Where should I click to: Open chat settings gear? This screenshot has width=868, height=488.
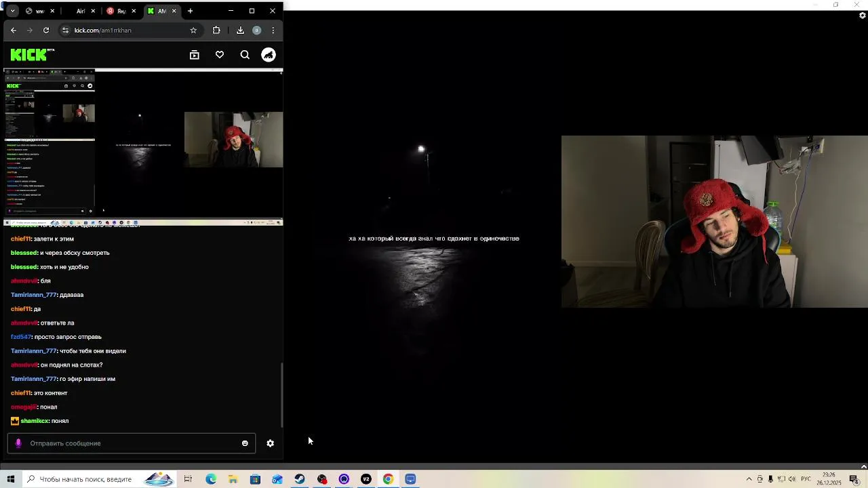(x=271, y=443)
